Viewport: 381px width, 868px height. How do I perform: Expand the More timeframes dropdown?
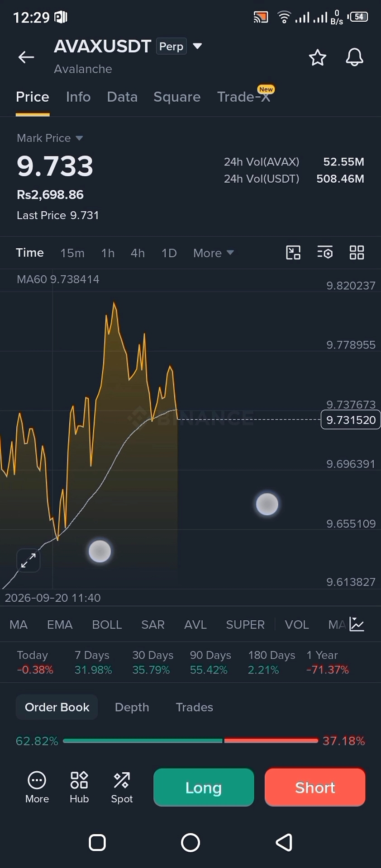[x=213, y=253]
